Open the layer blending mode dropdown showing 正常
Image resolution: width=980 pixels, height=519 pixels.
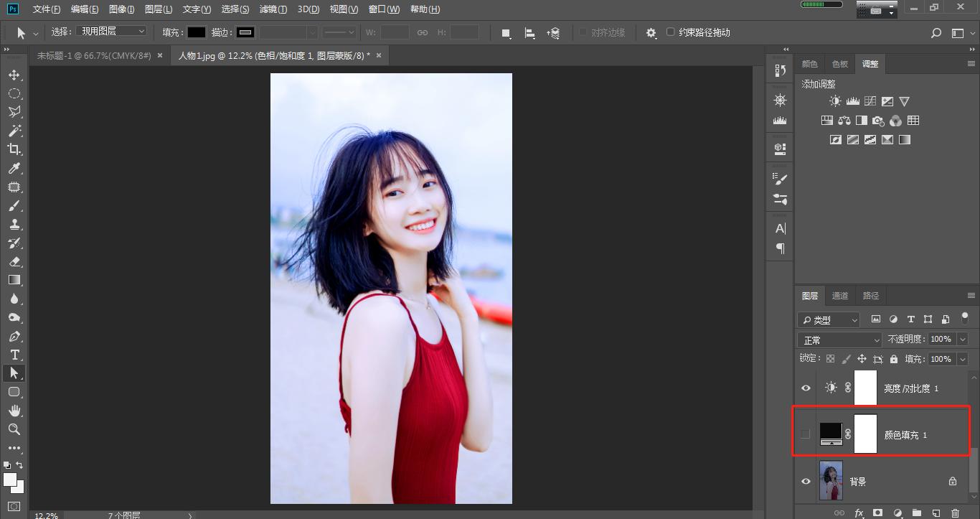[838, 339]
